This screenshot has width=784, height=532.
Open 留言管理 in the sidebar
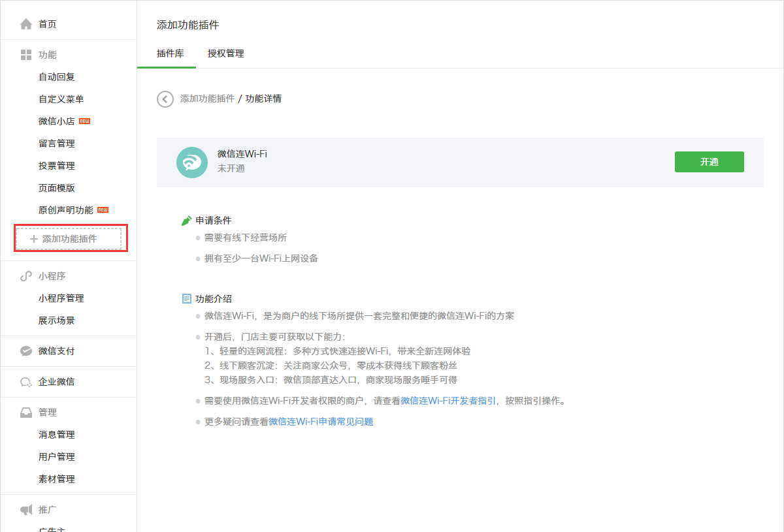[57, 144]
